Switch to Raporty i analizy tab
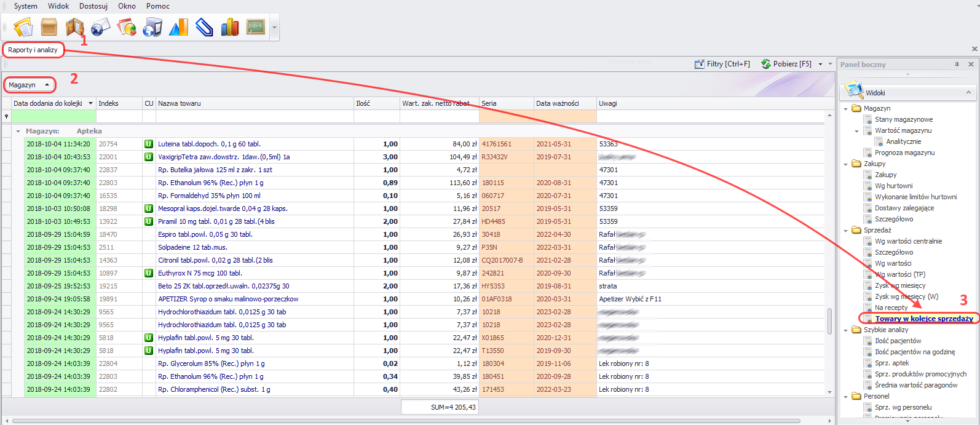The width and height of the screenshot is (980, 425). pos(33,50)
